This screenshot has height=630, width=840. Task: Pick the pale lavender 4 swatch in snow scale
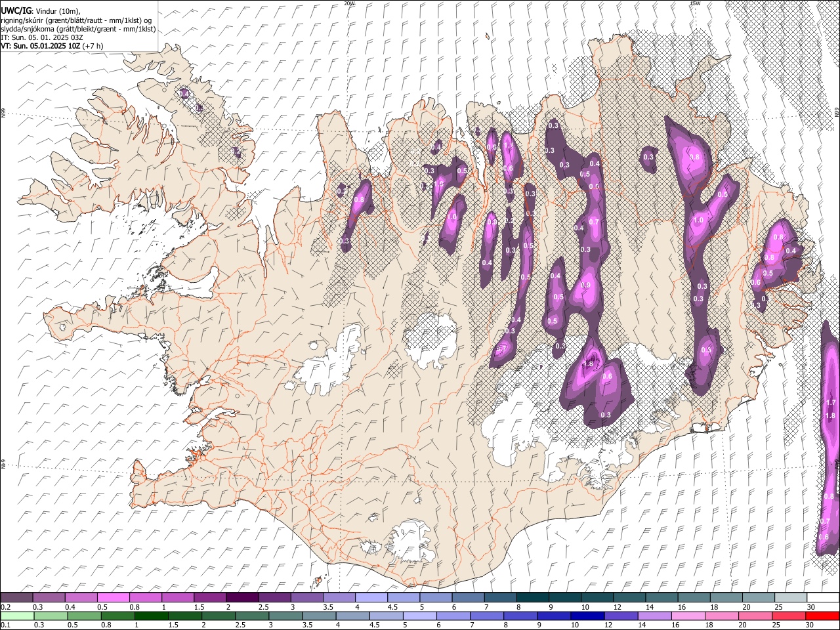[371, 598]
